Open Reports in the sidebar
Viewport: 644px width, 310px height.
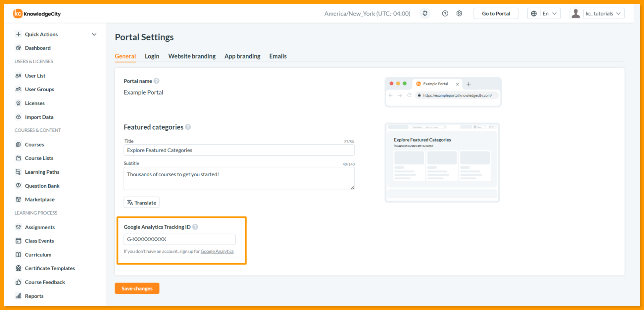coord(34,296)
